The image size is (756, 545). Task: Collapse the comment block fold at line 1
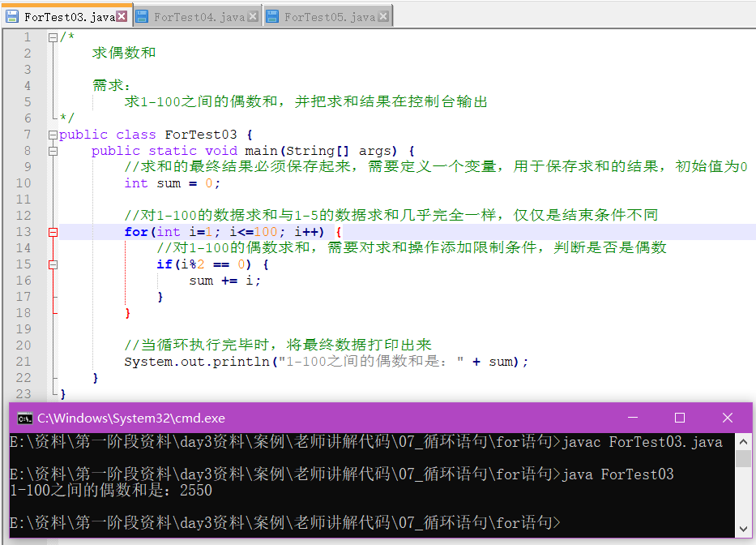pyautogui.click(x=53, y=37)
